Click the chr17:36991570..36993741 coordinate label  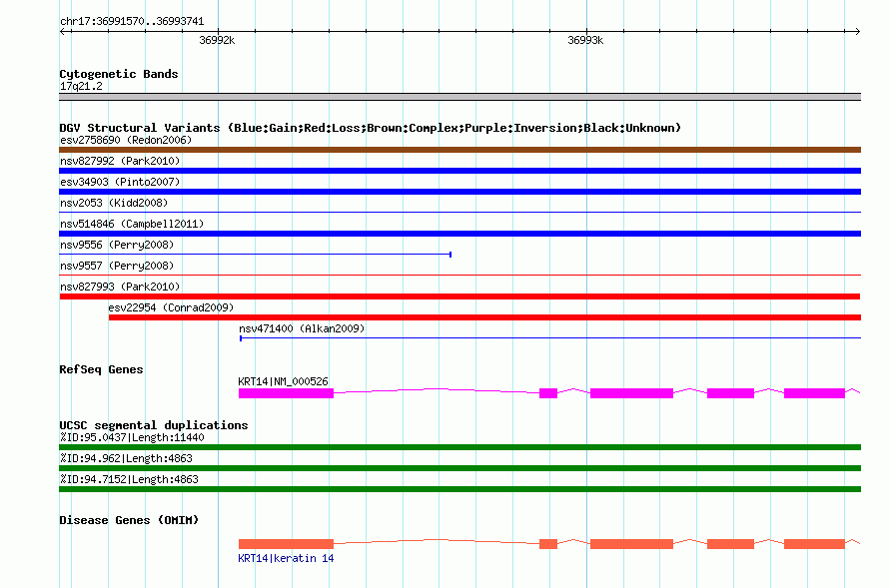tap(132, 21)
